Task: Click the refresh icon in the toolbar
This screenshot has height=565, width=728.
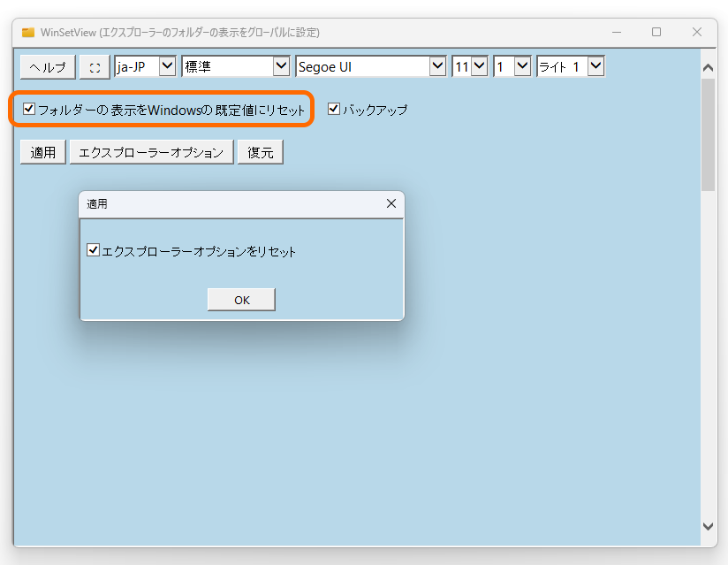Action: (94, 65)
